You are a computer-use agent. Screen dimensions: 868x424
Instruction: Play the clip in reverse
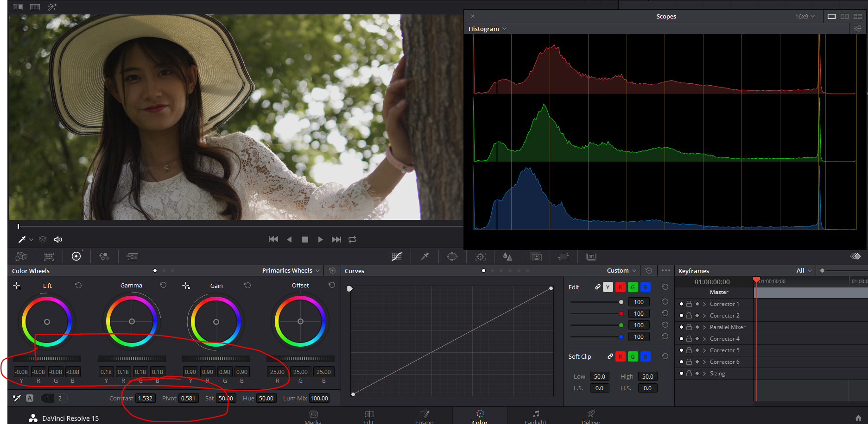(290, 239)
